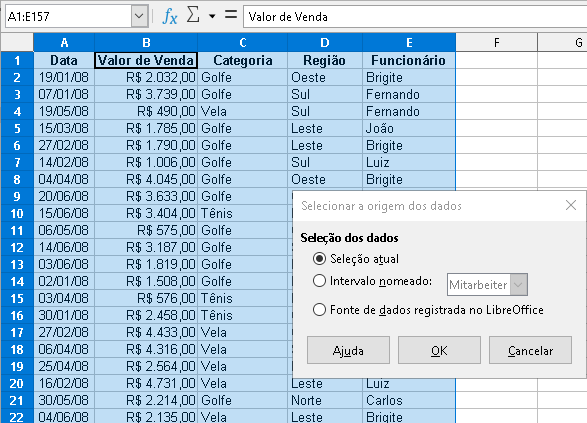Viewport: 587px width, 423px height.
Task: Click the Name Box showing A1:E157
Action: point(69,16)
